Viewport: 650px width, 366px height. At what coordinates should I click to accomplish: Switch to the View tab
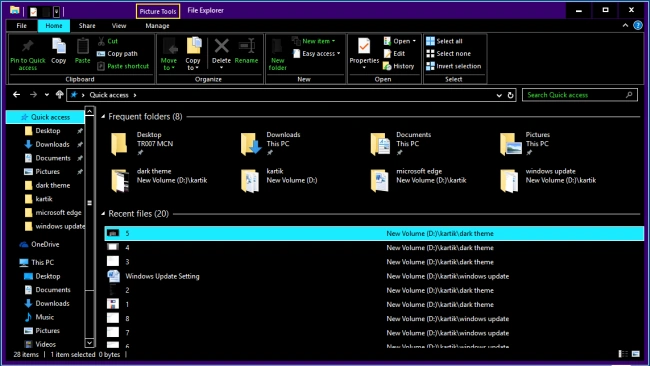click(119, 26)
